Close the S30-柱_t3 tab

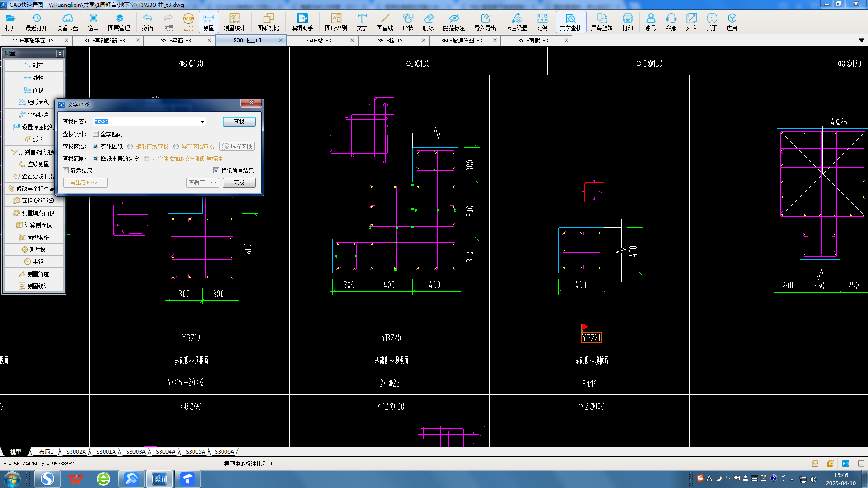[x=280, y=40]
